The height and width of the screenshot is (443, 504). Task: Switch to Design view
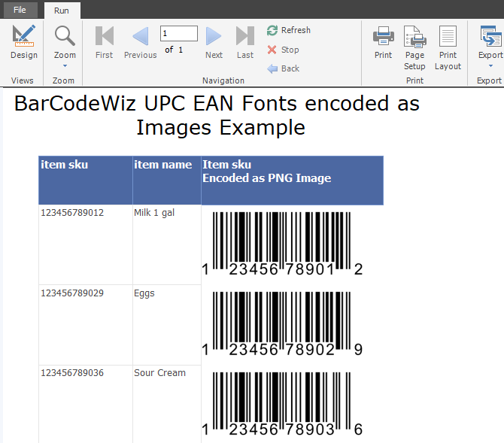point(24,42)
